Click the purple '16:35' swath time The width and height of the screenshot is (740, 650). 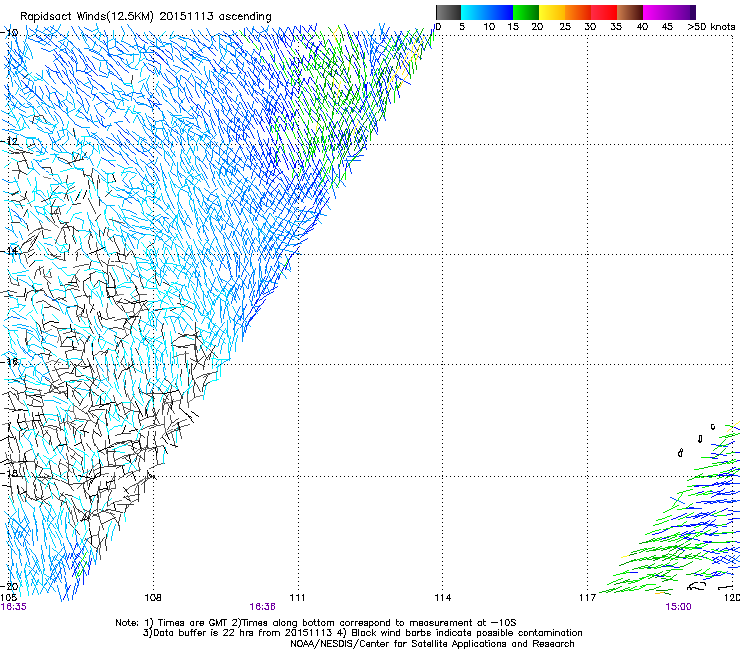[x=14, y=607]
